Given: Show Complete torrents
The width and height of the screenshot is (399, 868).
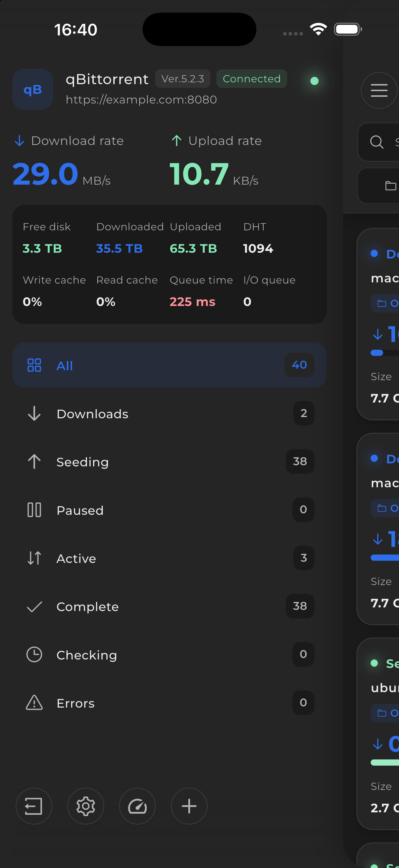Looking at the screenshot, I should 170,606.
